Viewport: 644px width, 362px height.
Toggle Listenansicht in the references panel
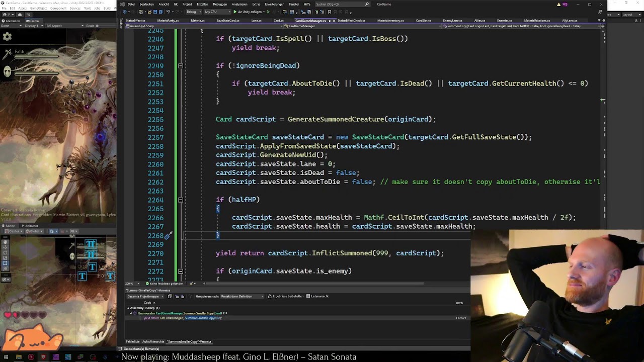[x=317, y=296]
